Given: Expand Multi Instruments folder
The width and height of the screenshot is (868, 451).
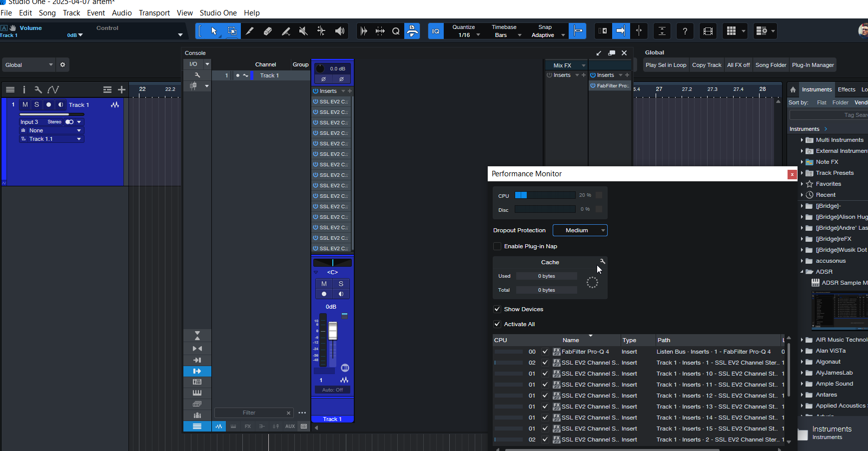Looking at the screenshot, I should pyautogui.click(x=802, y=140).
